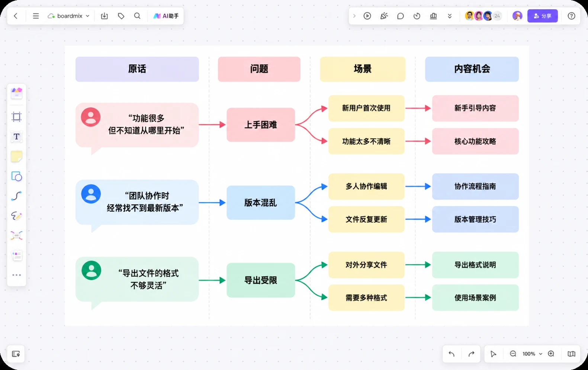
Task: Select the 原话 header box
Action: (137, 69)
